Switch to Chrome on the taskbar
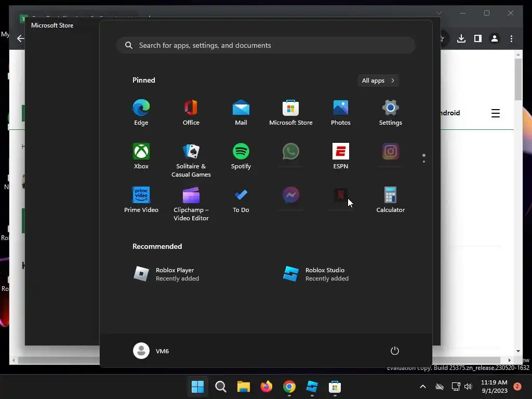 coord(289,387)
